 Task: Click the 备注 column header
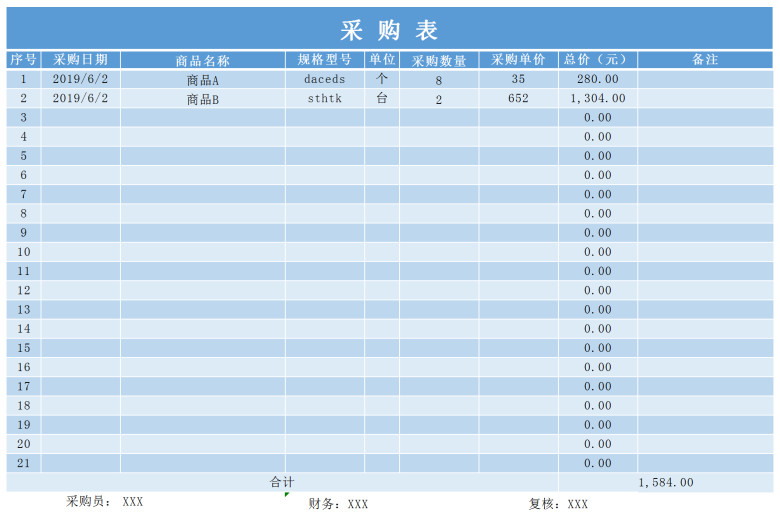(x=705, y=60)
